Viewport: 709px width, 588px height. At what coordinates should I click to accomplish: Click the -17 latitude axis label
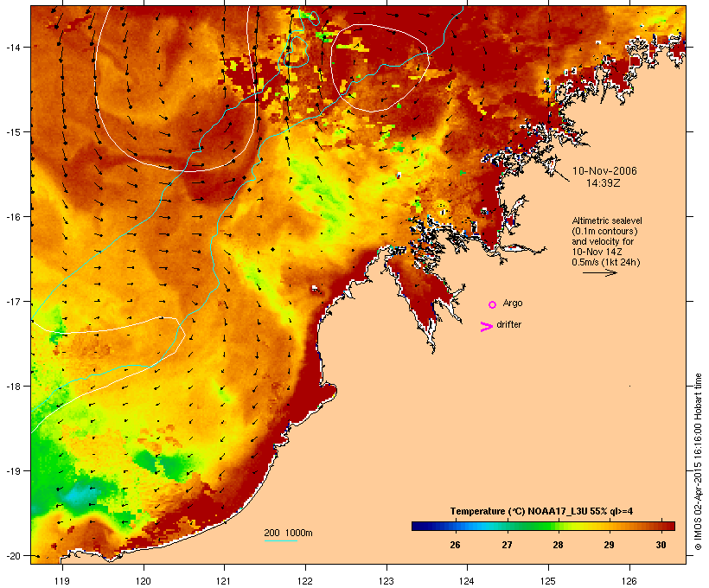coord(13,301)
